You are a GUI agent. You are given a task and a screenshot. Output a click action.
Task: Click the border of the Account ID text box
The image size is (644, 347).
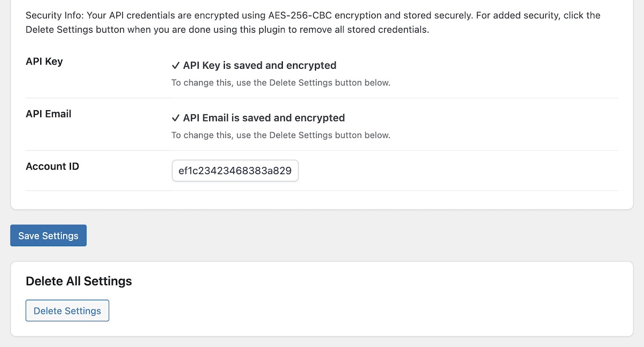coord(235,161)
